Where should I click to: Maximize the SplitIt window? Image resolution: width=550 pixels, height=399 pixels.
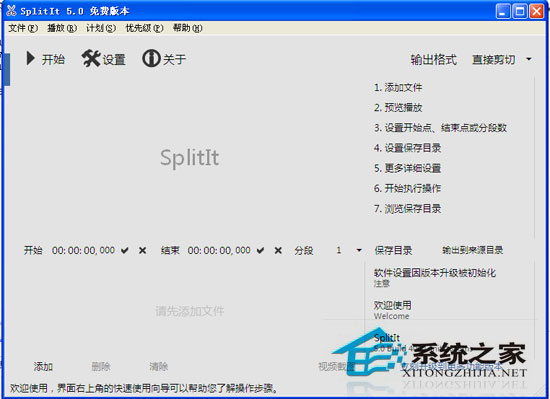520,11
